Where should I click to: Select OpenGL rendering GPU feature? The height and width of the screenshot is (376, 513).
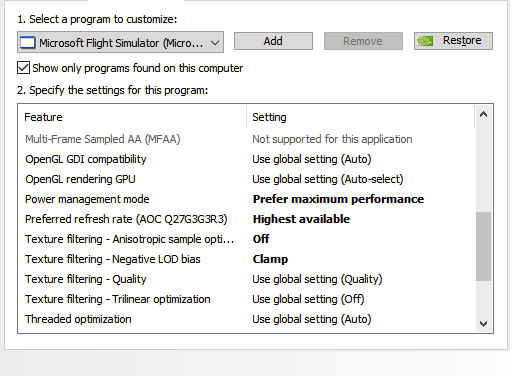point(80,179)
